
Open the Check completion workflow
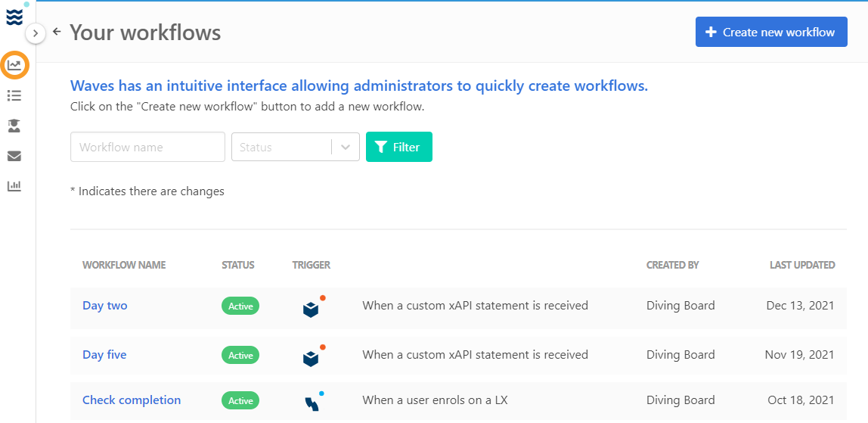pos(132,400)
